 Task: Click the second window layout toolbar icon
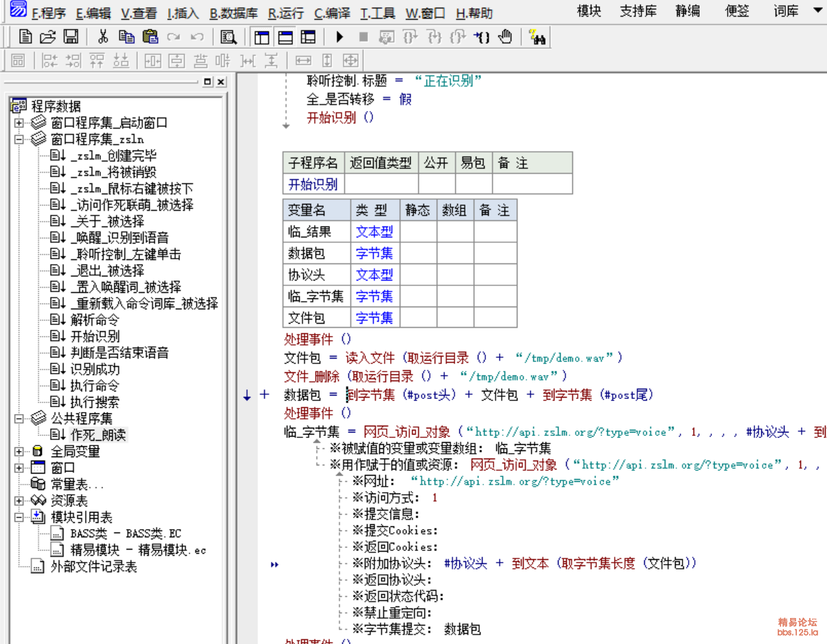click(285, 37)
